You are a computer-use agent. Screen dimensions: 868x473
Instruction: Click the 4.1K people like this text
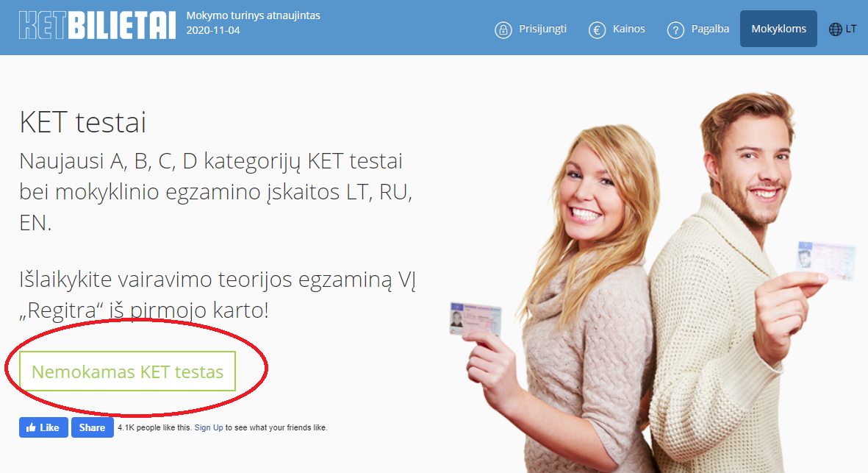pos(154,427)
